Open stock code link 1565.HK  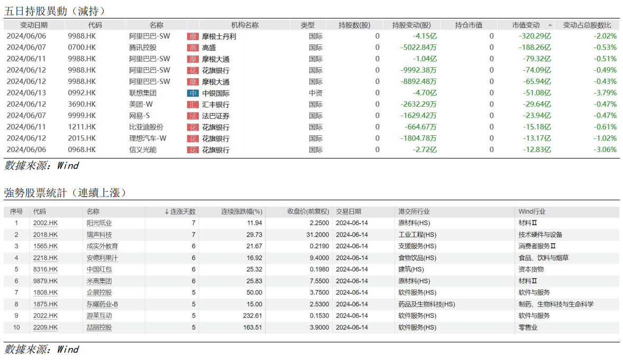click(45, 246)
